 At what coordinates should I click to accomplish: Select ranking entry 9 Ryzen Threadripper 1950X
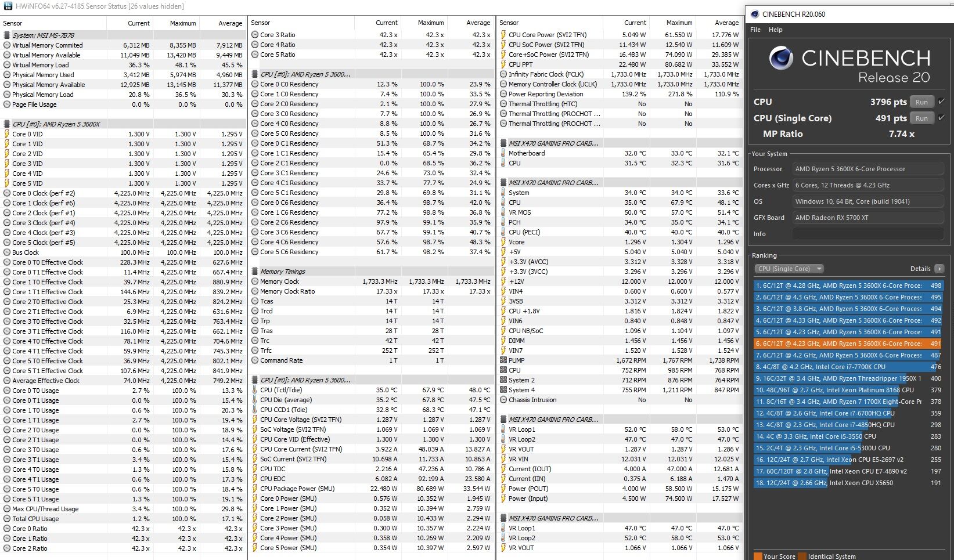pyautogui.click(x=848, y=378)
